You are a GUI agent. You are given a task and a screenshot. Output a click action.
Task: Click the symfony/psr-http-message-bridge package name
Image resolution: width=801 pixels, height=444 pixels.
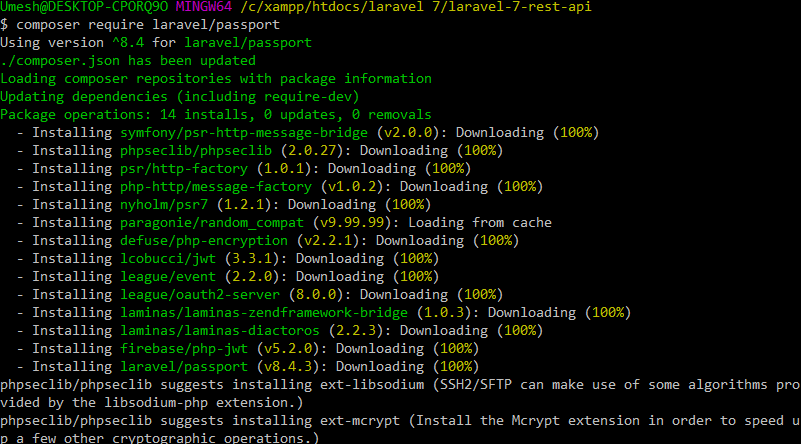pos(244,133)
